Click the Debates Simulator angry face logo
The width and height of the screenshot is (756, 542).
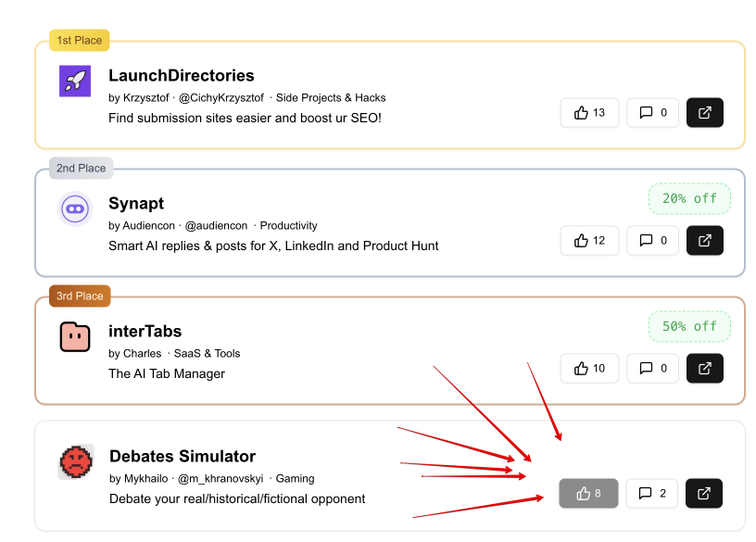click(x=76, y=462)
